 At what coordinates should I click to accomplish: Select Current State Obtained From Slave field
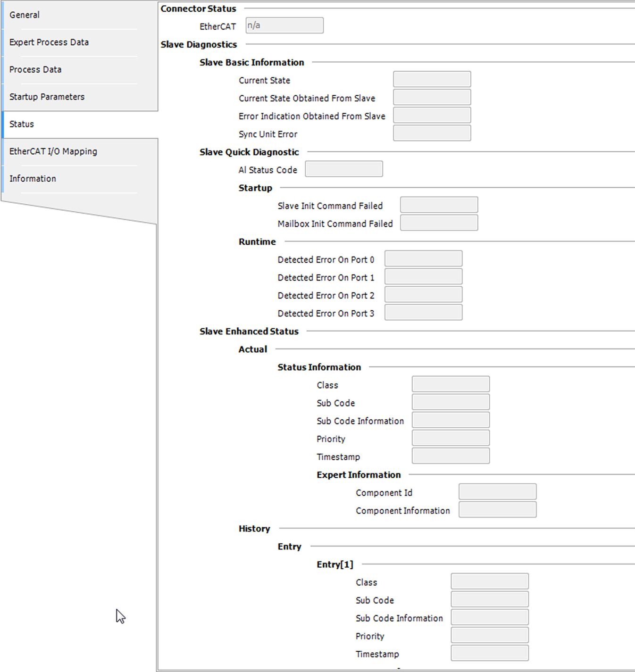(432, 97)
